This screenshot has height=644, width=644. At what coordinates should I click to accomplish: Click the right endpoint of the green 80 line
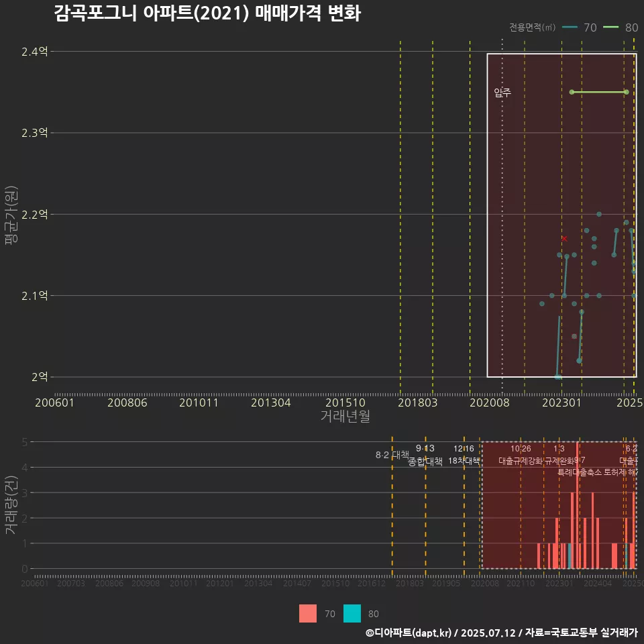coord(627,92)
